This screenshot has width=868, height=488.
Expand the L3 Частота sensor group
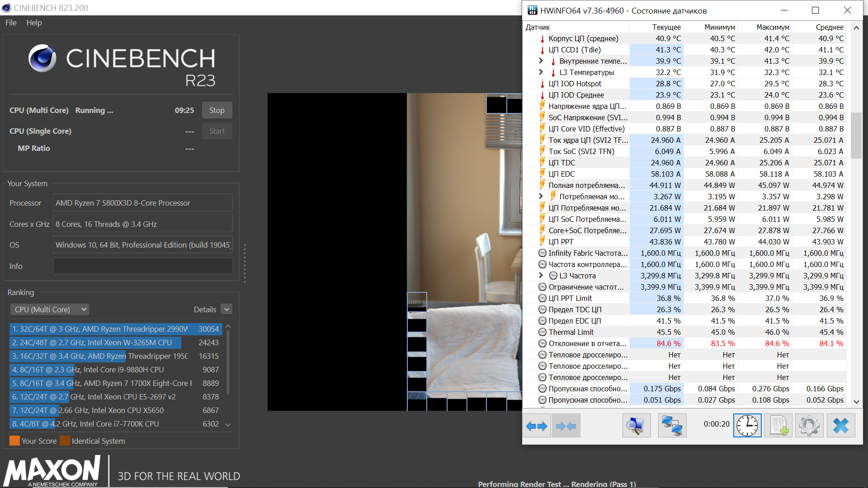tap(541, 276)
